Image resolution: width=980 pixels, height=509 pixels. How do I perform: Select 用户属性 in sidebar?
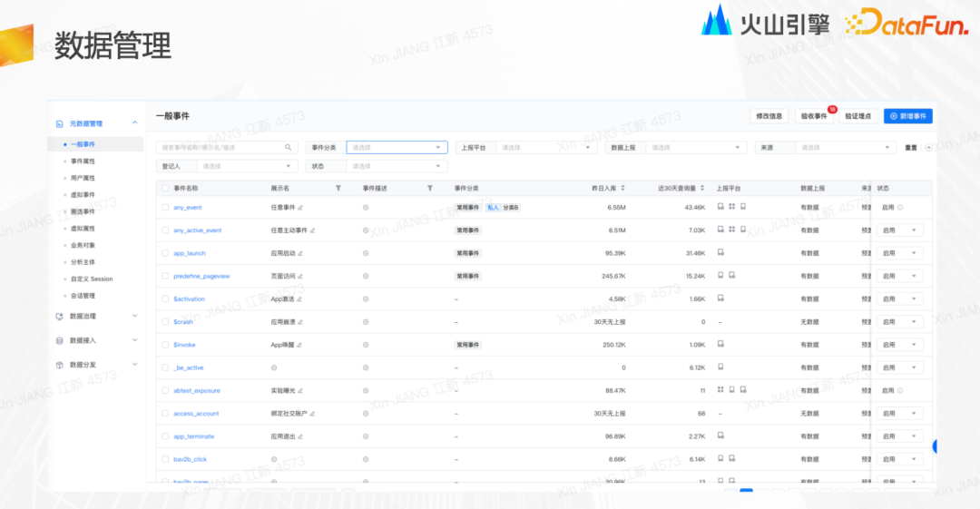pyautogui.click(x=83, y=178)
